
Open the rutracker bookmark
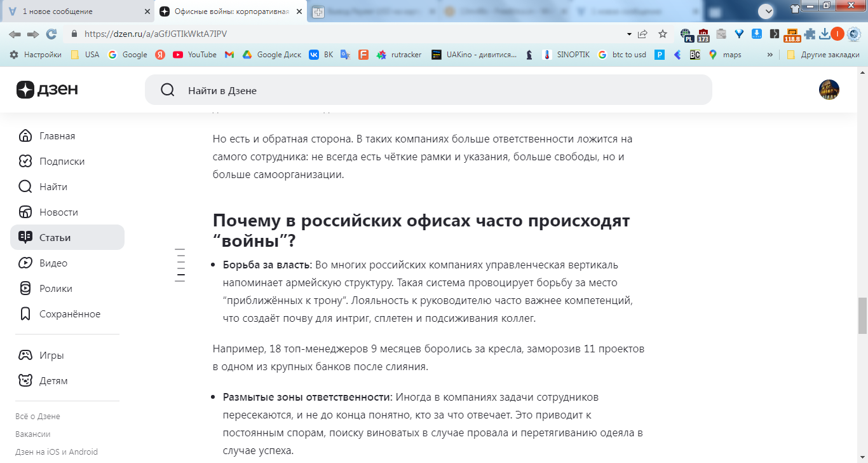[399, 55]
